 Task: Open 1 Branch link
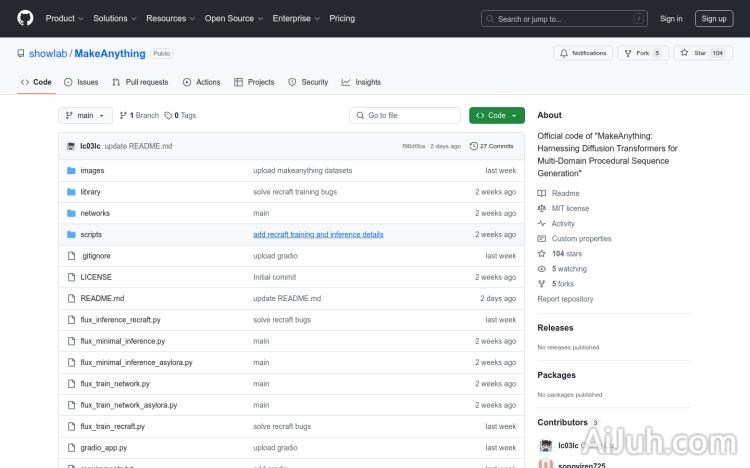(x=139, y=116)
